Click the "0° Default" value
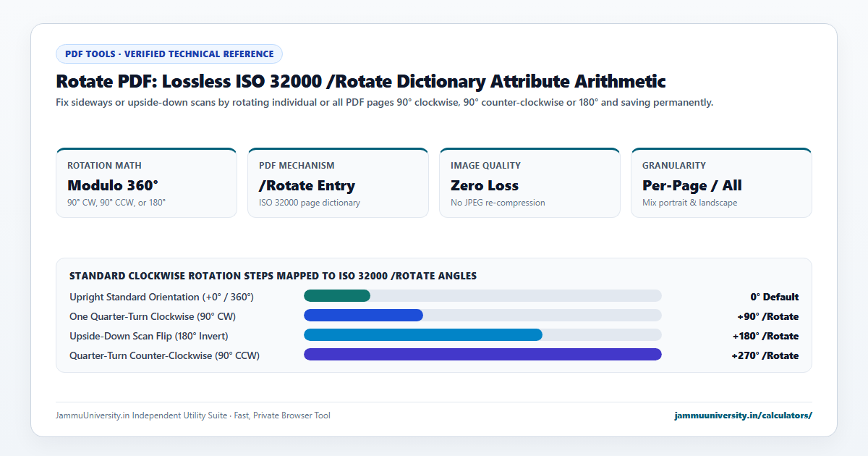 pyautogui.click(x=775, y=297)
